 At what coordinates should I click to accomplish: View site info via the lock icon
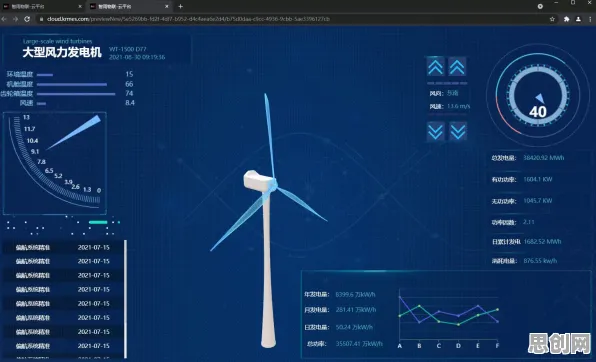[x=41, y=19]
